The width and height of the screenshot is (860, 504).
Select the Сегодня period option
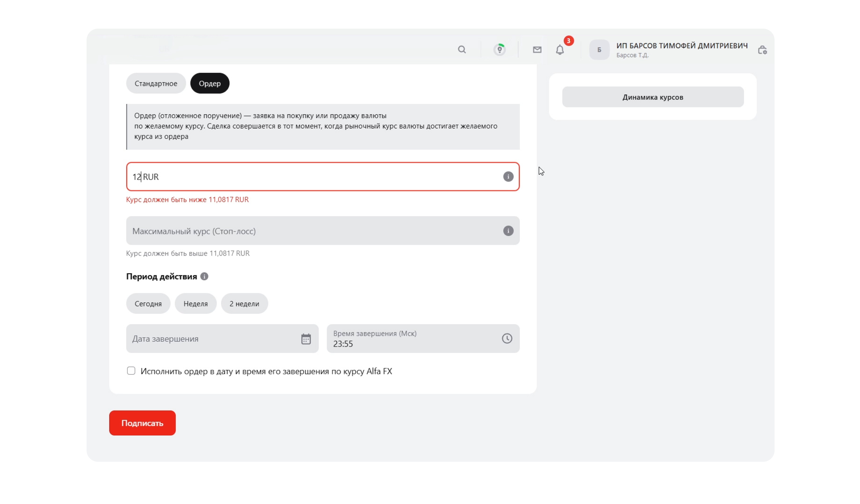148,304
